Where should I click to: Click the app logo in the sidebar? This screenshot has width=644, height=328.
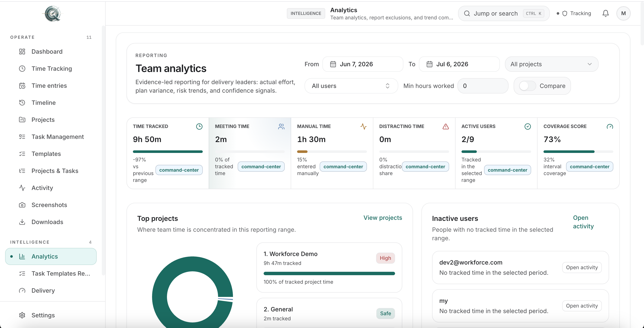pyautogui.click(x=53, y=13)
